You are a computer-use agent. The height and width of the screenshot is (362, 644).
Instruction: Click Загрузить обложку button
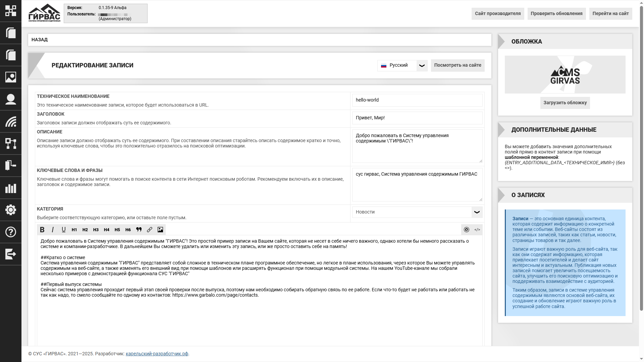(x=565, y=103)
